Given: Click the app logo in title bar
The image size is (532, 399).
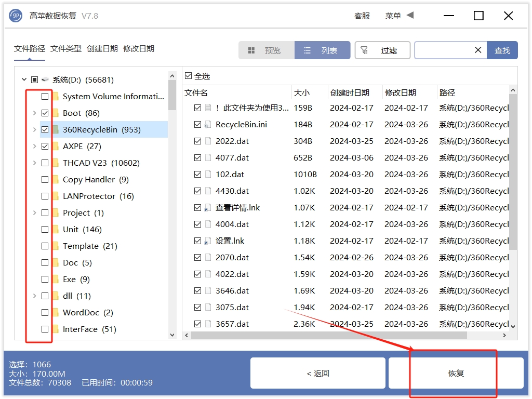Looking at the screenshot, I should [x=15, y=16].
